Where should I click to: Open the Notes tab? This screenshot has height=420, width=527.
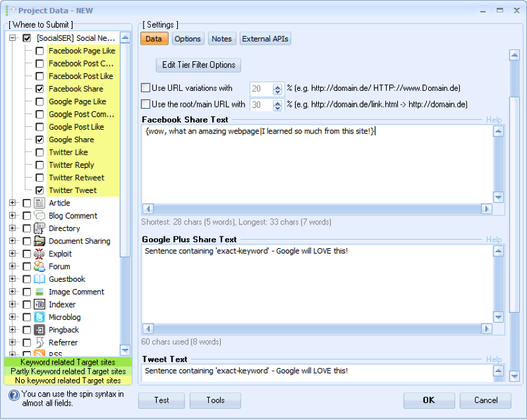222,39
